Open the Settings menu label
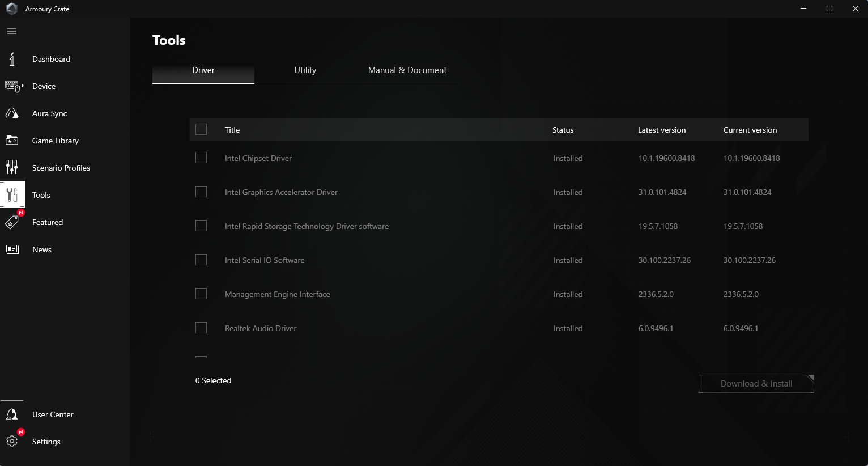The height and width of the screenshot is (466, 868). (46, 442)
